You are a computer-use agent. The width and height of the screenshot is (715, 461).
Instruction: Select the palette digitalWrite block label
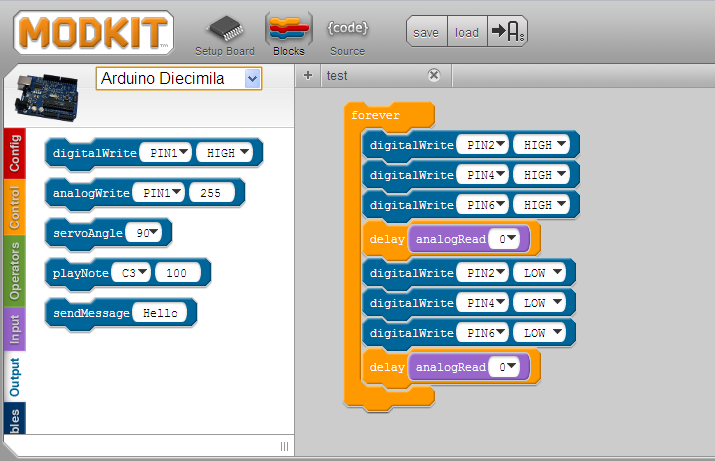[x=95, y=153]
